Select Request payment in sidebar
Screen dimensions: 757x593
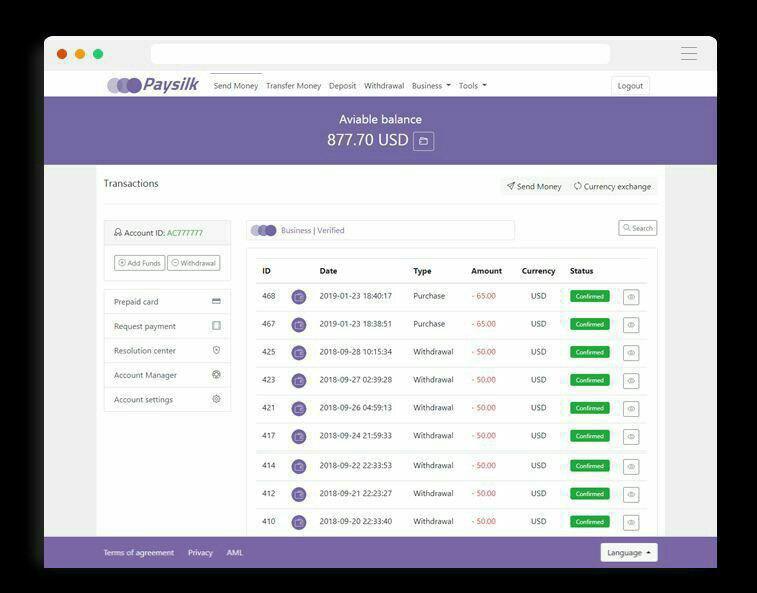[168, 326]
